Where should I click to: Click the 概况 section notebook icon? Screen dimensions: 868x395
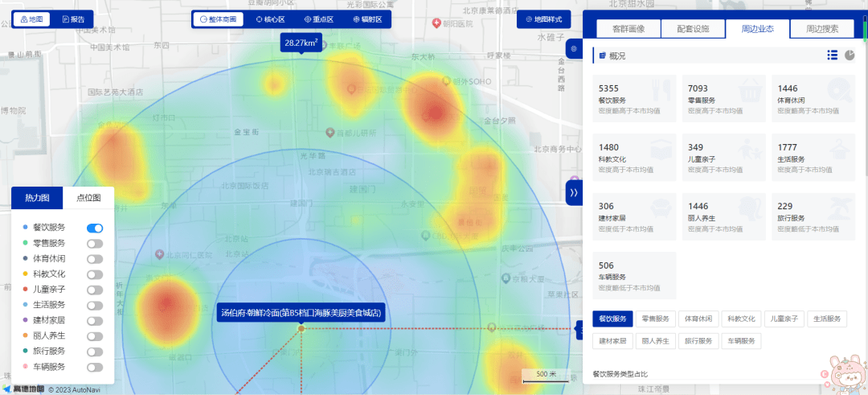(602, 56)
